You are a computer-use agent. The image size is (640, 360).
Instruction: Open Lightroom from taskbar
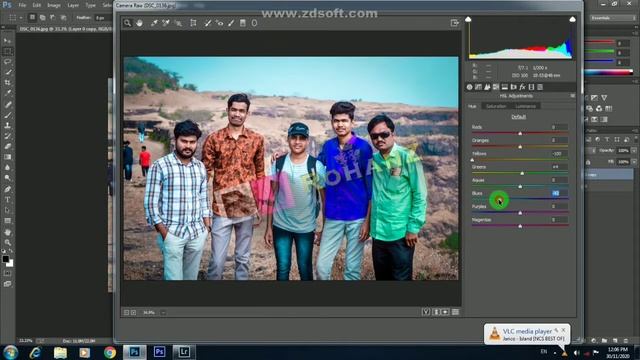pos(184,352)
